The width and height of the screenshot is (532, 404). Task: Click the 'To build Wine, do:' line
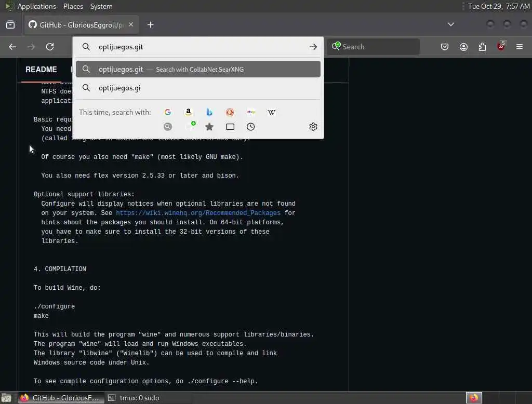[x=67, y=288]
